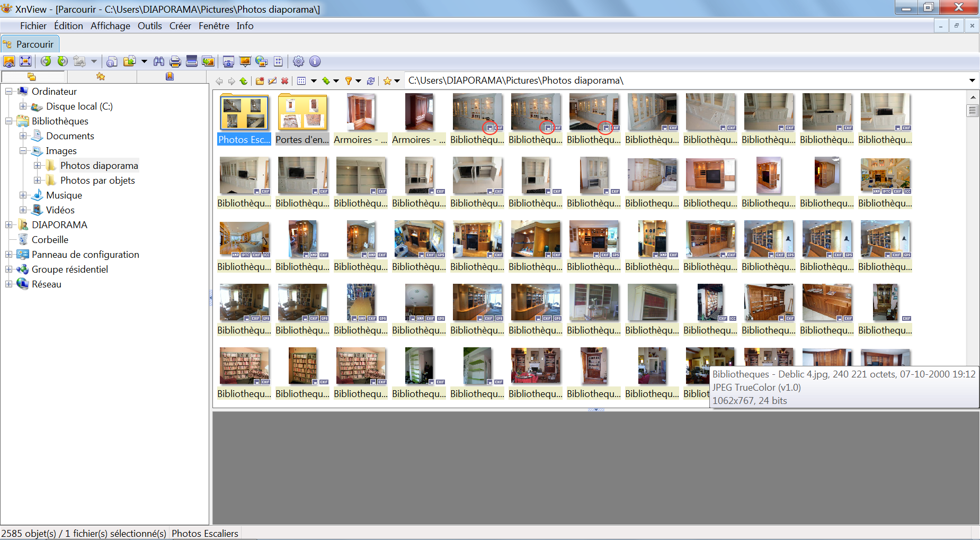Open the Édition menu
This screenshot has width=980, height=540.
(68, 26)
